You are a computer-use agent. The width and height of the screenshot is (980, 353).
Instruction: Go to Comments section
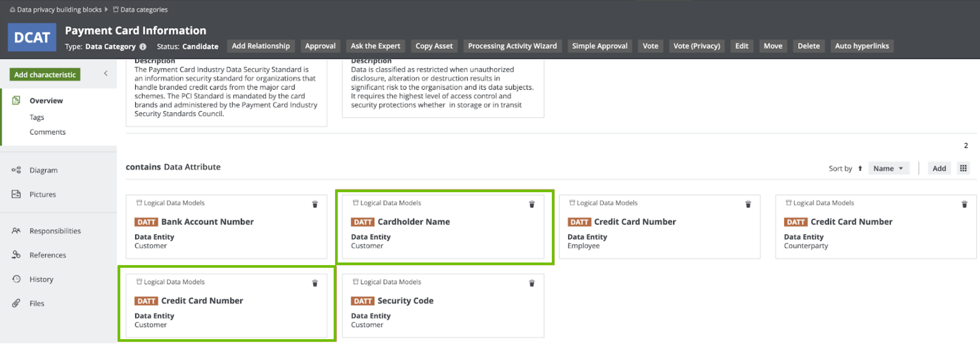pos(47,132)
